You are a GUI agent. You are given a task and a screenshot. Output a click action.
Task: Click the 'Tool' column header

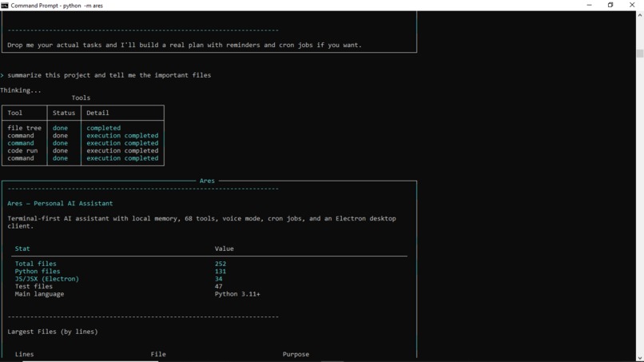coord(15,113)
